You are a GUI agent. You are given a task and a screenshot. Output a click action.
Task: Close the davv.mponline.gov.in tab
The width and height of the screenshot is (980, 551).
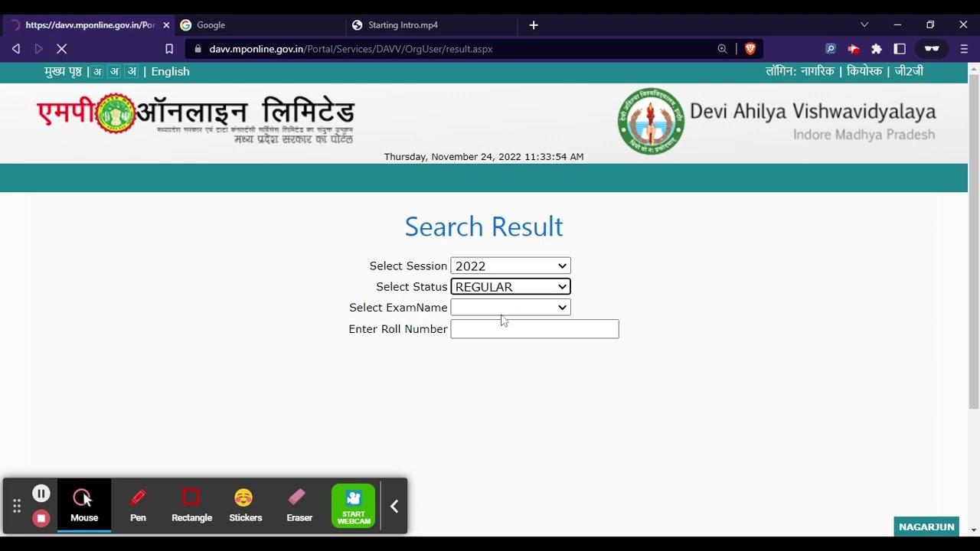pyautogui.click(x=166, y=25)
